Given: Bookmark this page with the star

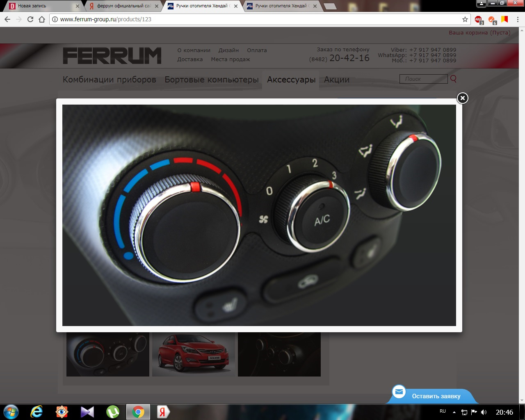Looking at the screenshot, I should [465, 19].
